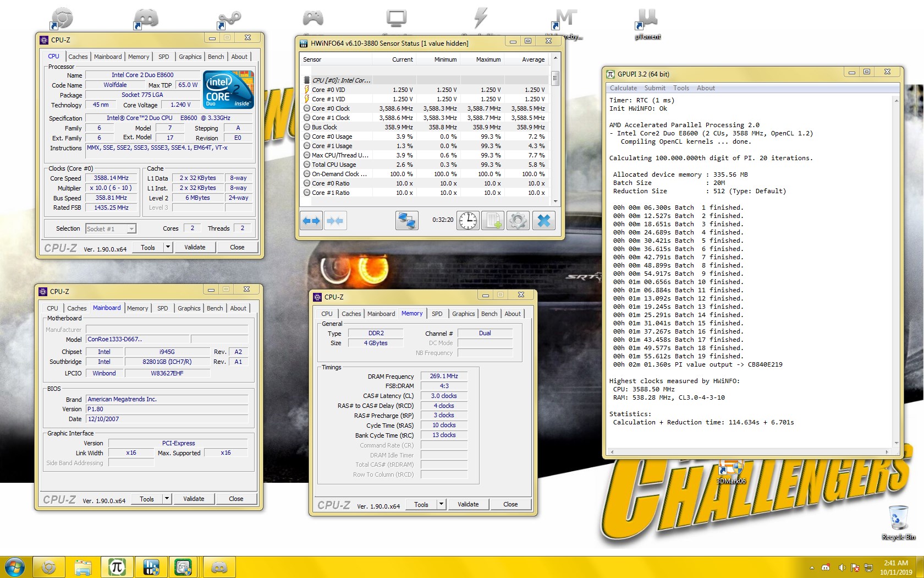924x578 pixels.
Task: Click Close button in top CPU-Z window
Action: (237, 247)
